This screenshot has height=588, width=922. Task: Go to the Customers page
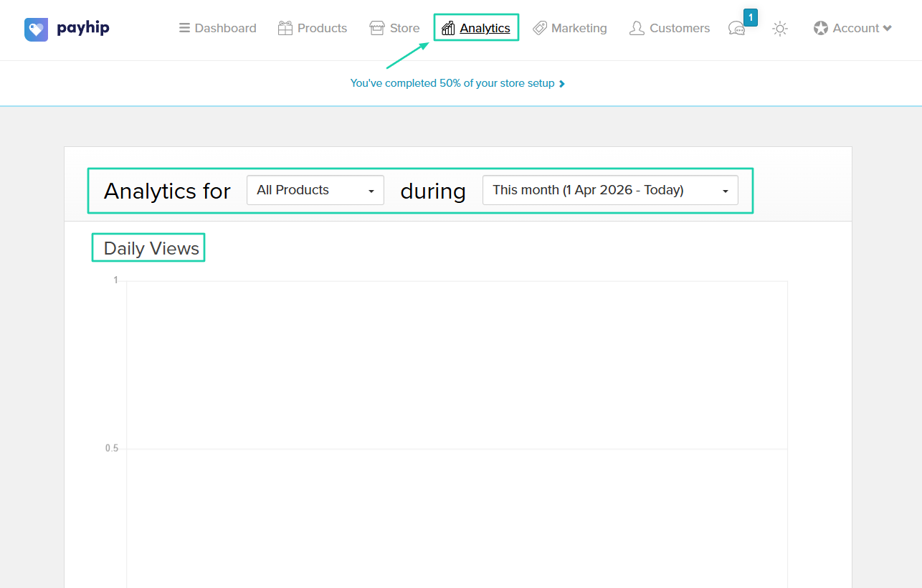pos(670,28)
